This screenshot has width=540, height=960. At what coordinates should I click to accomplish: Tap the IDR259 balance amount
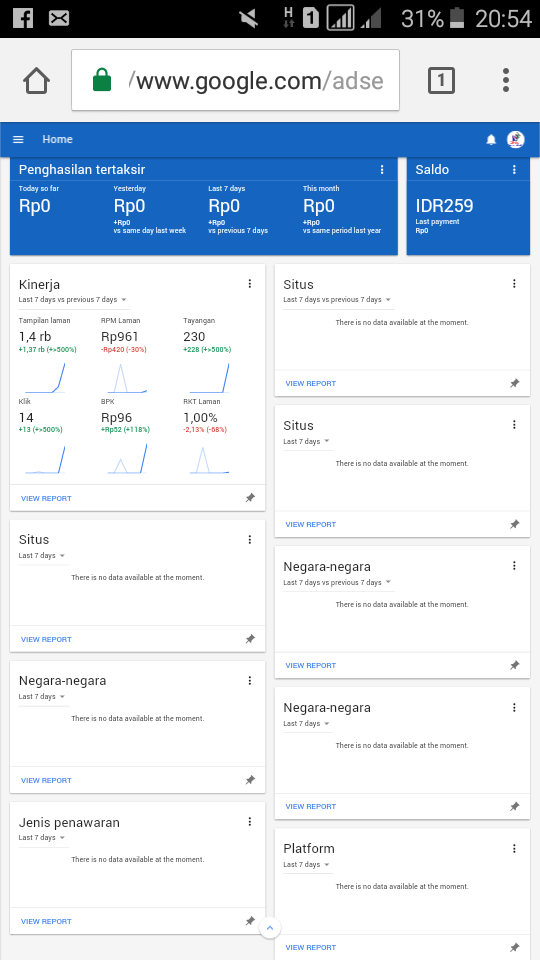[444, 206]
